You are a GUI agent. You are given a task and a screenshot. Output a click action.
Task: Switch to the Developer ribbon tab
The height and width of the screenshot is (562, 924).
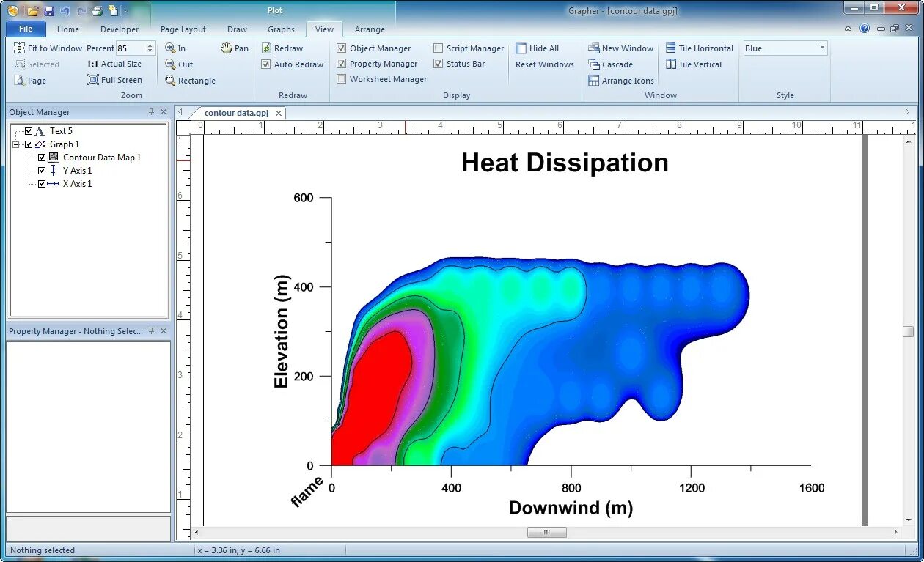120,29
